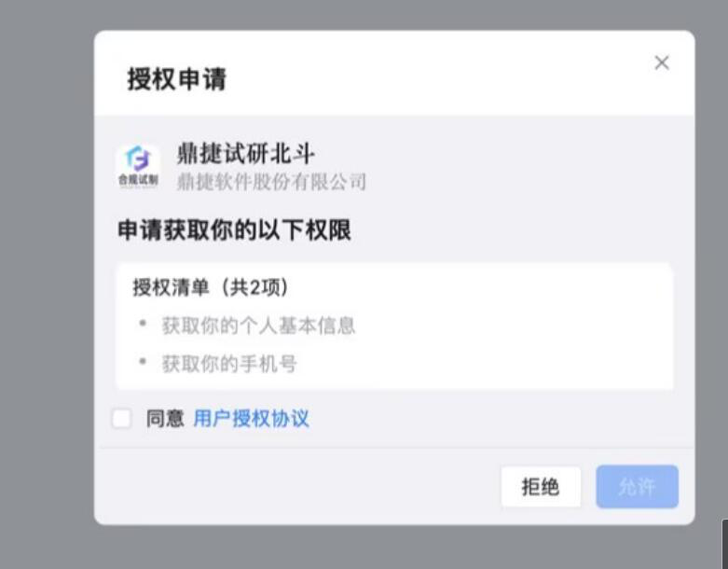Image resolution: width=728 pixels, height=569 pixels.
Task: Click the empty footer area beside 拒绝
Action: pyautogui.click(x=297, y=487)
